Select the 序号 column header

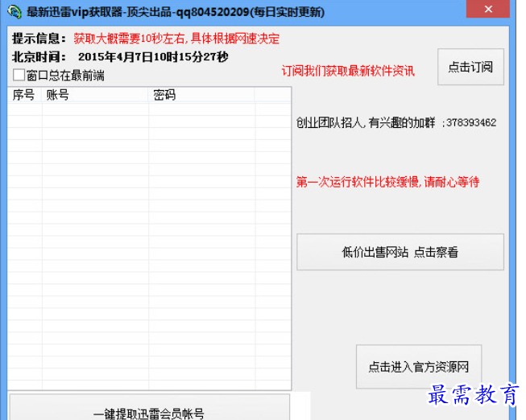pos(24,95)
